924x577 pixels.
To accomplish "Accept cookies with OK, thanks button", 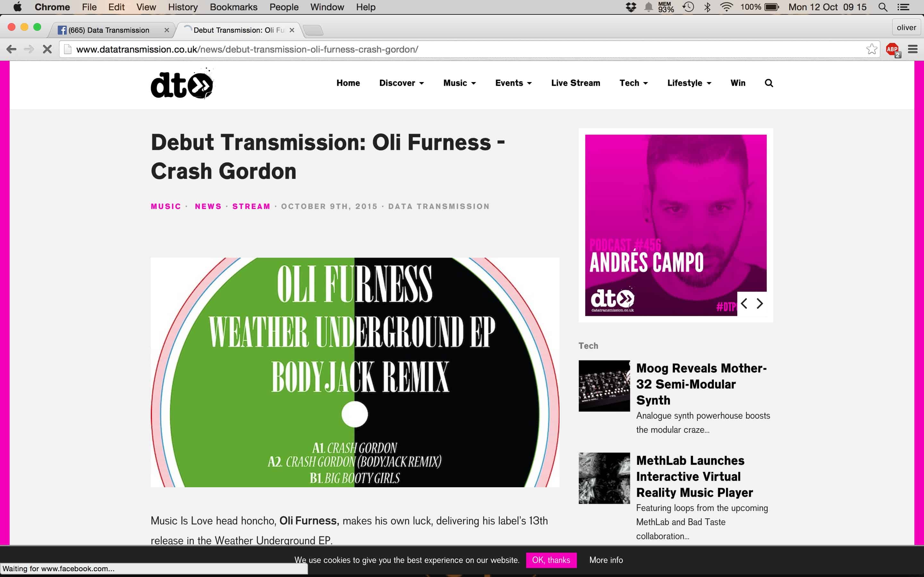I will 551,560.
